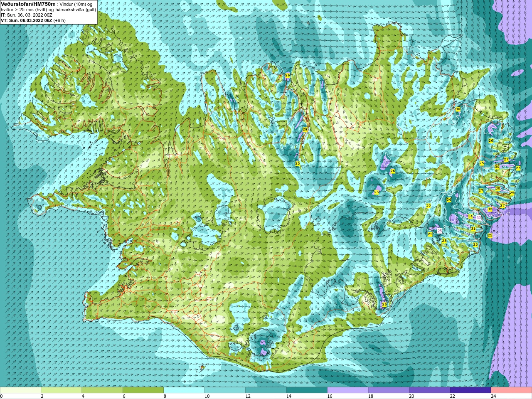Image resolution: width=532 pixels, height=399 pixels.
Task: Select the light lavender 16–18 m/s legend swatch
Action: pyautogui.click(x=348, y=390)
